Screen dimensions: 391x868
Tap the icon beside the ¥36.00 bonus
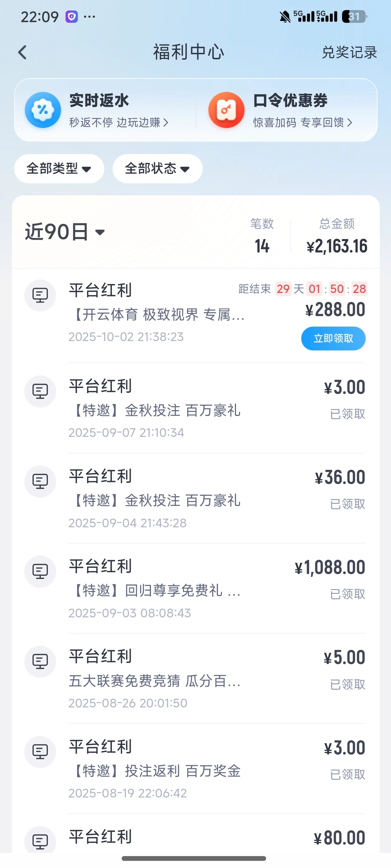pyautogui.click(x=40, y=481)
